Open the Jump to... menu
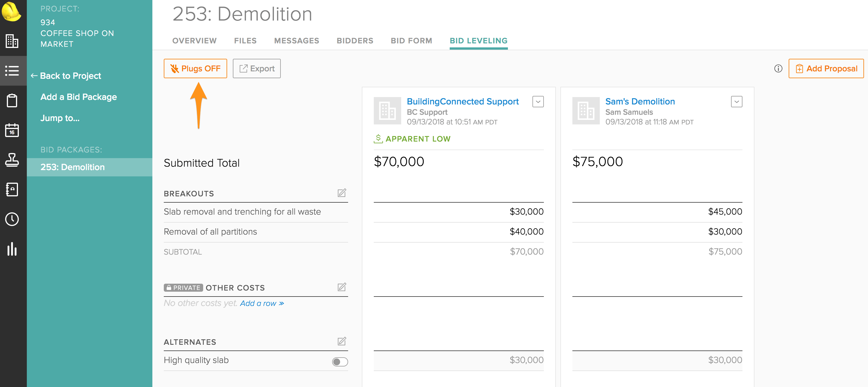The image size is (868, 387). (x=60, y=118)
